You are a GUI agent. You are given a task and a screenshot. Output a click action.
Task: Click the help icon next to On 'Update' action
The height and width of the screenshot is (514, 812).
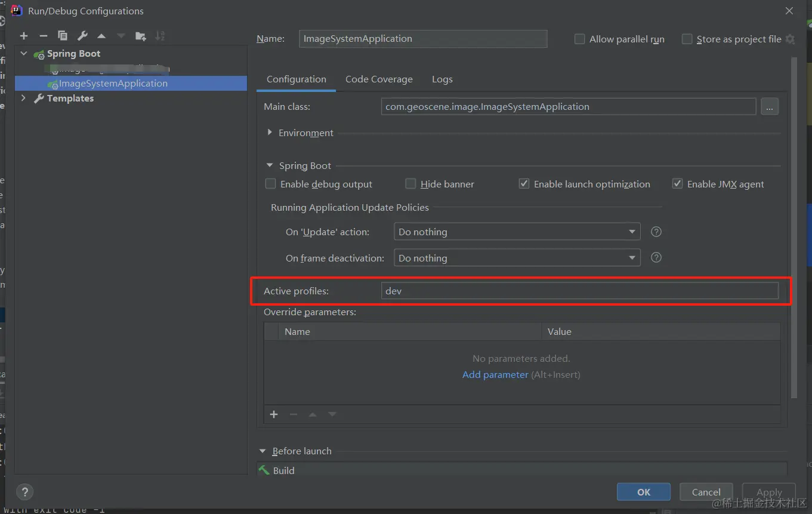click(656, 232)
